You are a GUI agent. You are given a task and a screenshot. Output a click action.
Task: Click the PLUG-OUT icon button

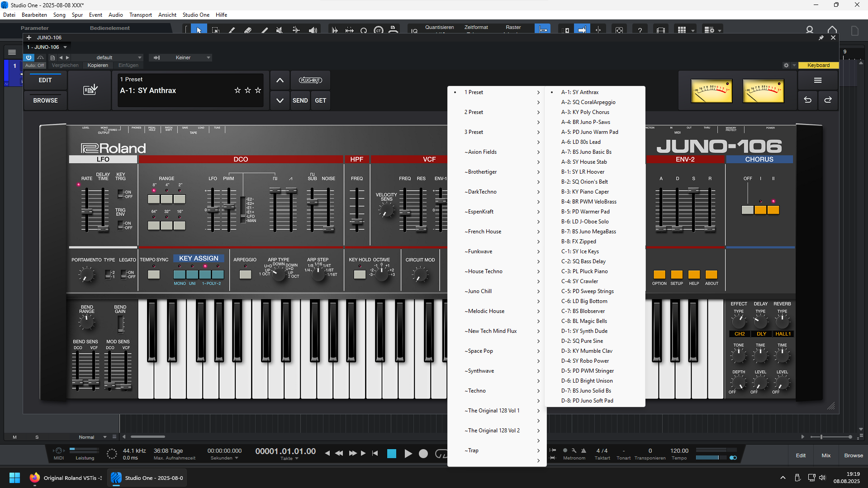pos(310,80)
